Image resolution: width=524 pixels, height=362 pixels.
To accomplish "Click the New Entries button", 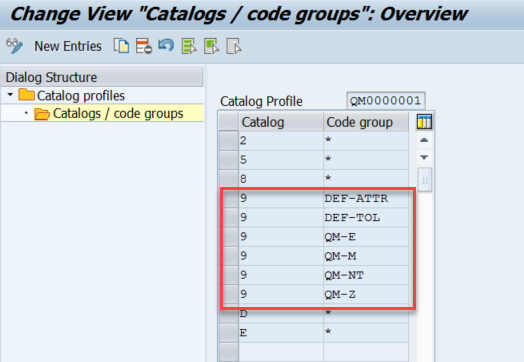I will [x=68, y=46].
